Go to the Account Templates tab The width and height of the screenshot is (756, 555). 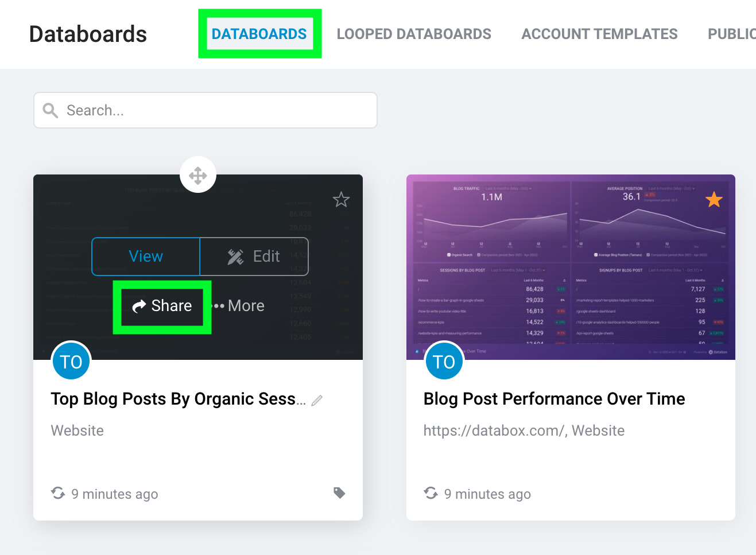599,34
